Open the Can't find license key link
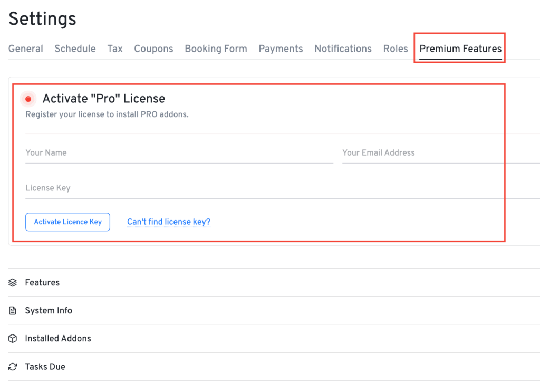The height and width of the screenshot is (392, 540). pos(168,222)
